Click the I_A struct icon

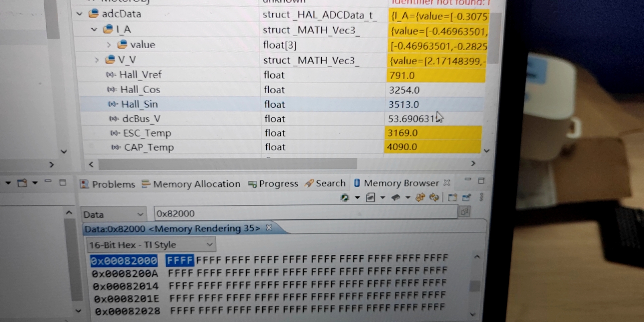click(108, 29)
